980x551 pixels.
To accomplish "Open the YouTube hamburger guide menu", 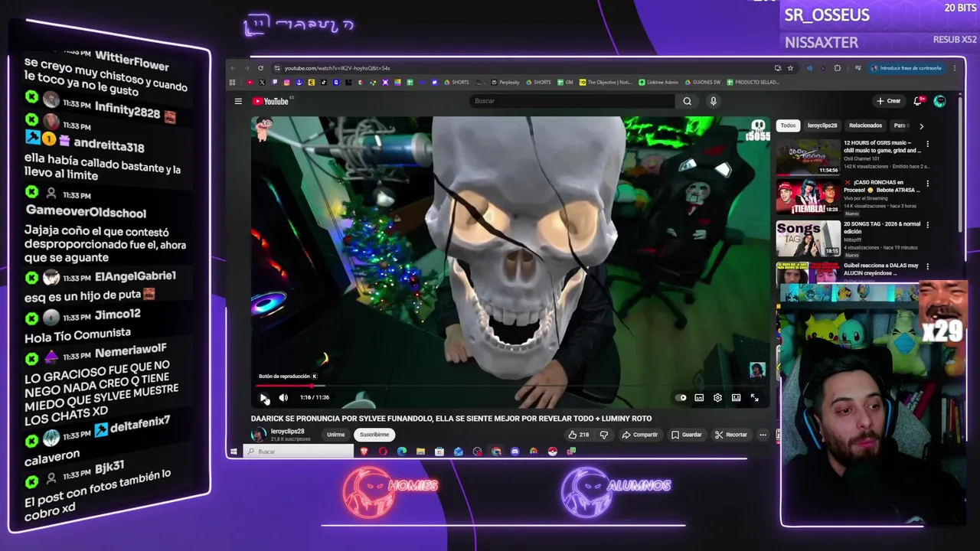I will click(x=238, y=101).
